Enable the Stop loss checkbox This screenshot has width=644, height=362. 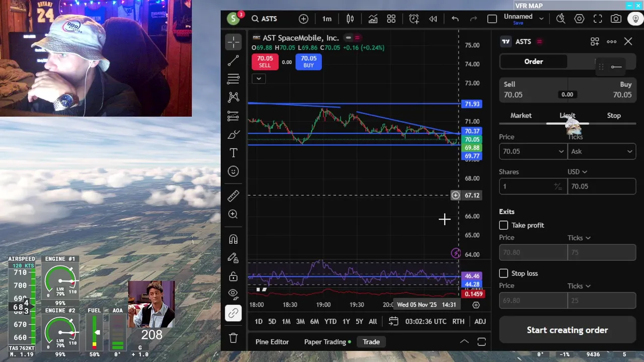(504, 273)
